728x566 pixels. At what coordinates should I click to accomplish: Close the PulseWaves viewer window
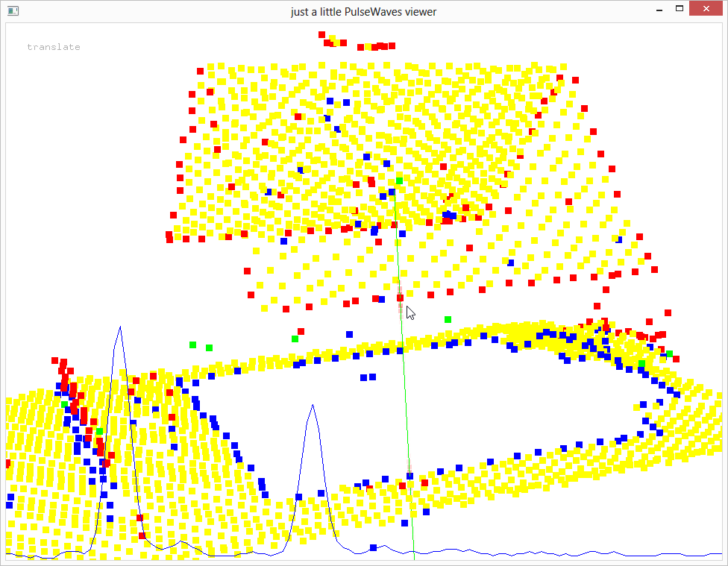(x=706, y=9)
